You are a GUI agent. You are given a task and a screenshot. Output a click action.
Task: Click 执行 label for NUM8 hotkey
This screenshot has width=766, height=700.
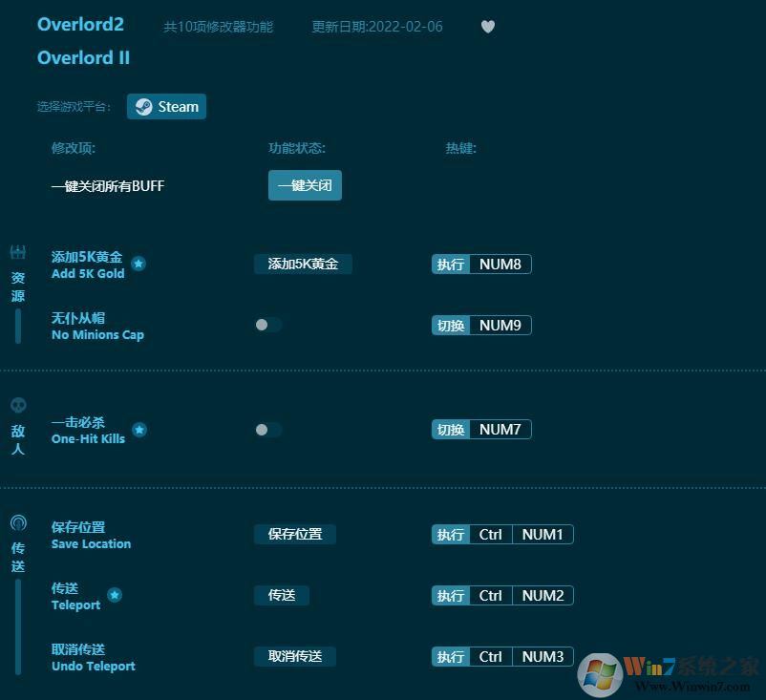pyautogui.click(x=451, y=265)
